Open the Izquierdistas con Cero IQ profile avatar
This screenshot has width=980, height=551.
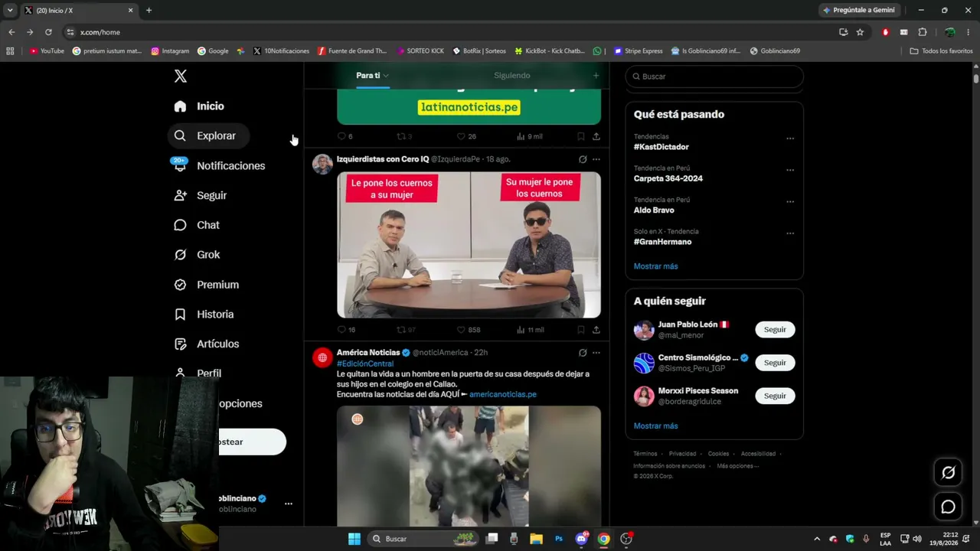(x=322, y=164)
